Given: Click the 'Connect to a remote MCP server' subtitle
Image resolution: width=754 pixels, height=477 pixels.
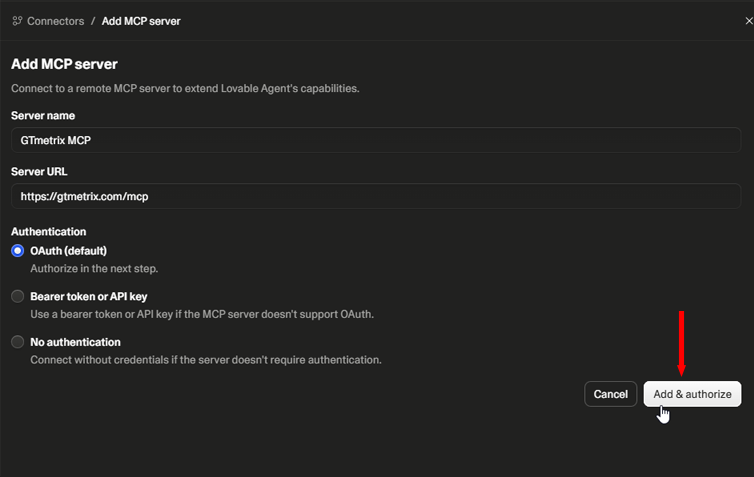Looking at the screenshot, I should [185, 88].
